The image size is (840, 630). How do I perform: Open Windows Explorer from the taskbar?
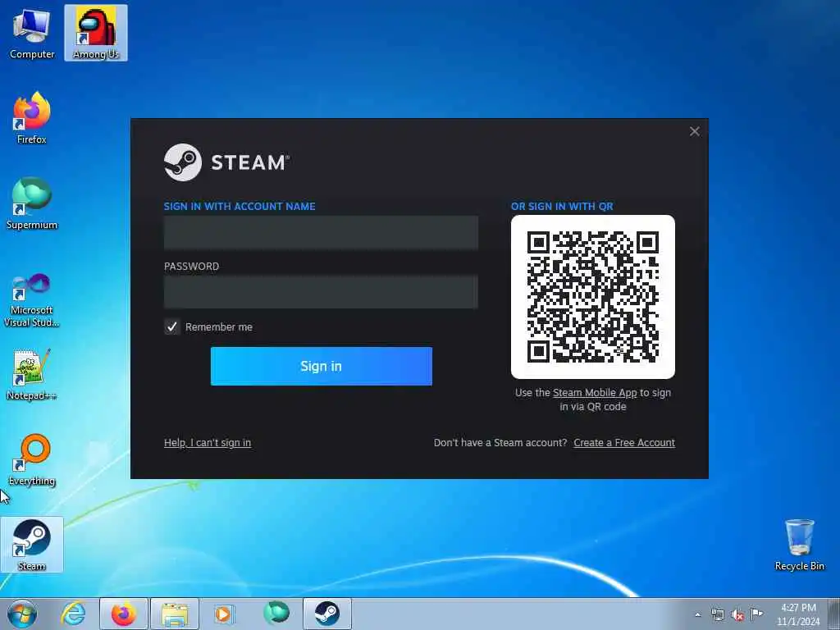pos(175,614)
